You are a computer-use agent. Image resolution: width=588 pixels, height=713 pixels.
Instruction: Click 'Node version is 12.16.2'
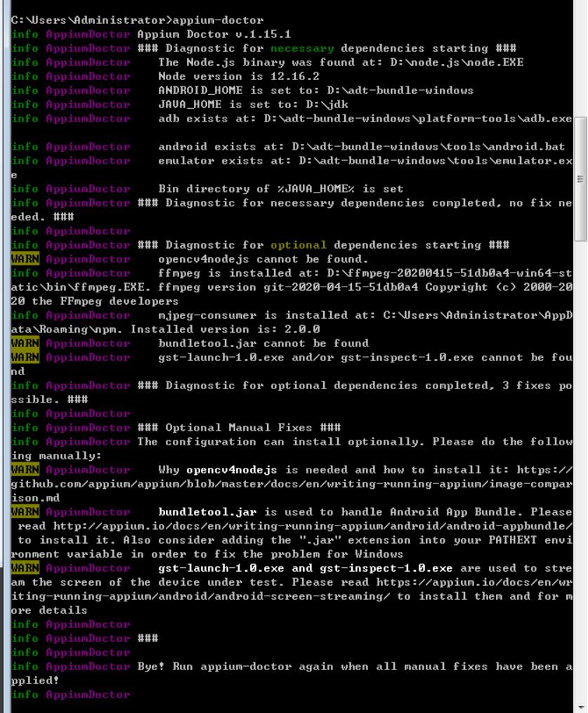[239, 77]
